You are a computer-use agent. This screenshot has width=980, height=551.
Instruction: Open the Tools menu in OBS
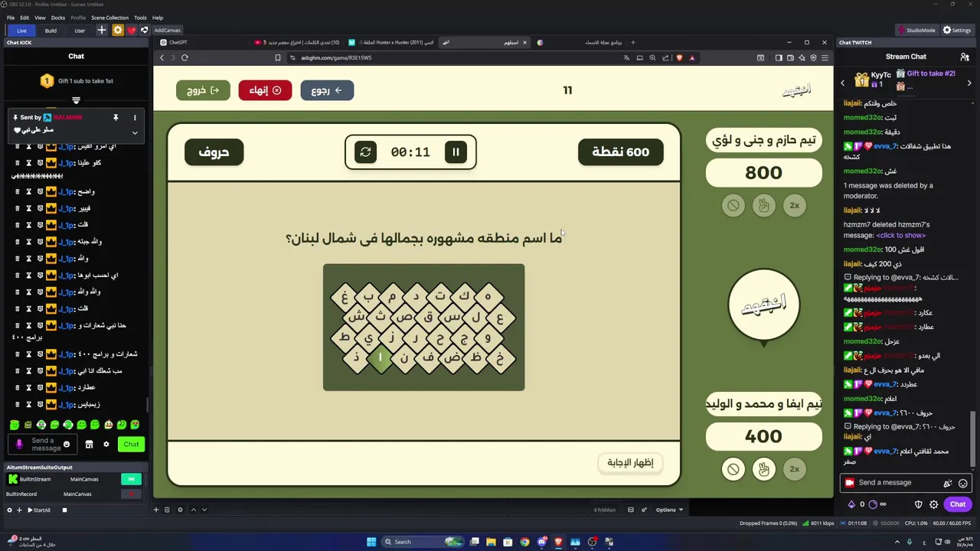coord(140,18)
